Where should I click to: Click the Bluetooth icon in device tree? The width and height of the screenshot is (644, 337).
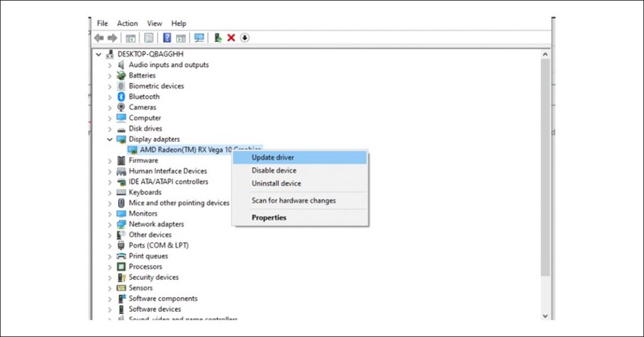pyautogui.click(x=121, y=97)
